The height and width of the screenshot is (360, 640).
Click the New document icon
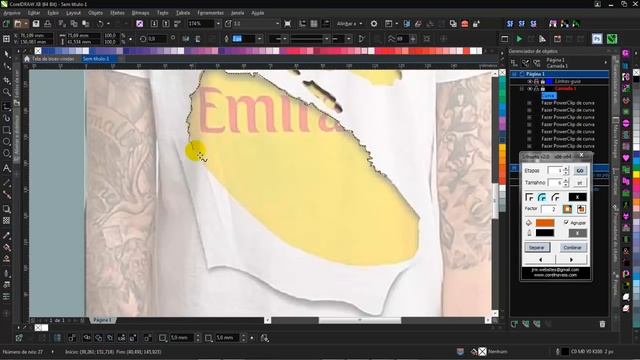6,24
